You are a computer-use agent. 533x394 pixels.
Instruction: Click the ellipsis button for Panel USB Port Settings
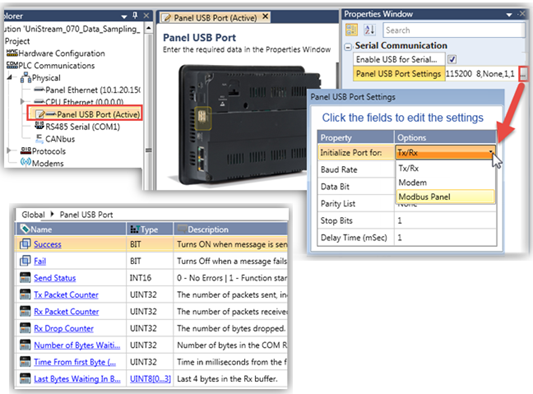tap(523, 74)
